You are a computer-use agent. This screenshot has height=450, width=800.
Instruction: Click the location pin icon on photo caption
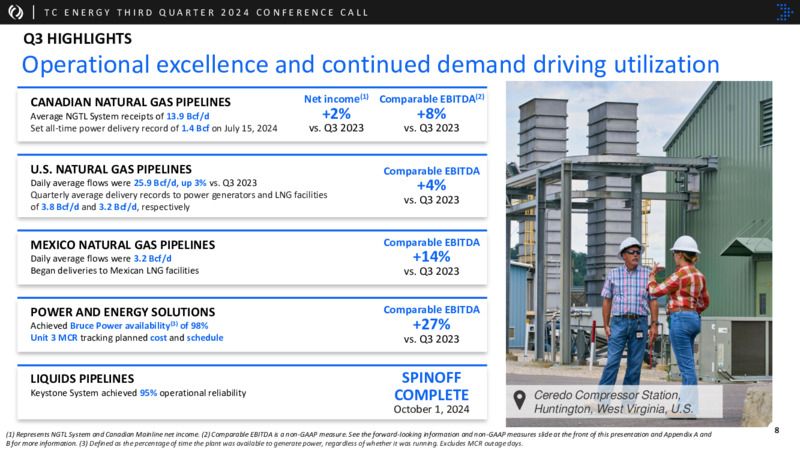[x=519, y=401]
